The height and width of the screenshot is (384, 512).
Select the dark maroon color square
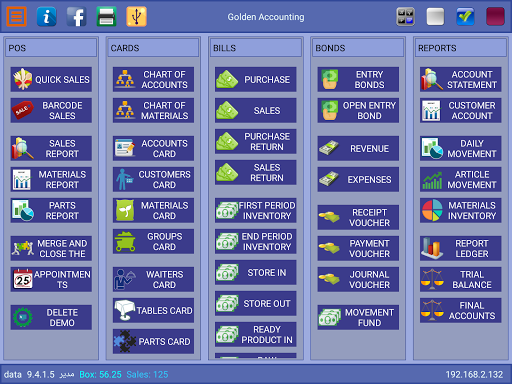pyautogui.click(x=495, y=16)
